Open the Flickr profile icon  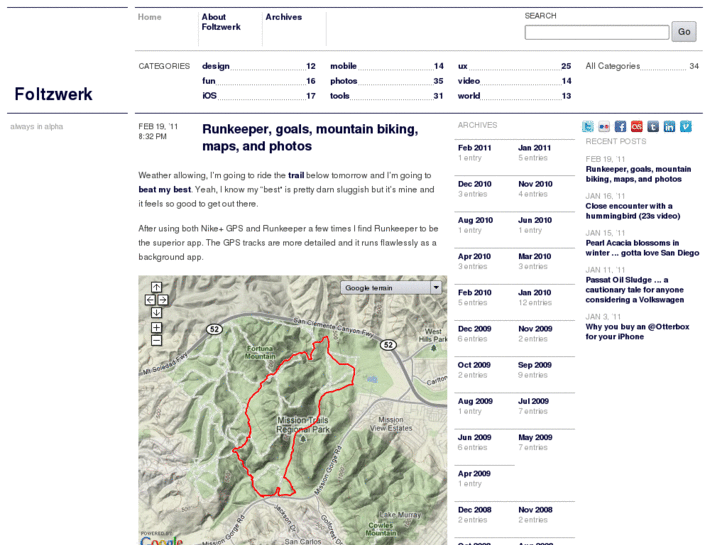pyautogui.click(x=604, y=127)
